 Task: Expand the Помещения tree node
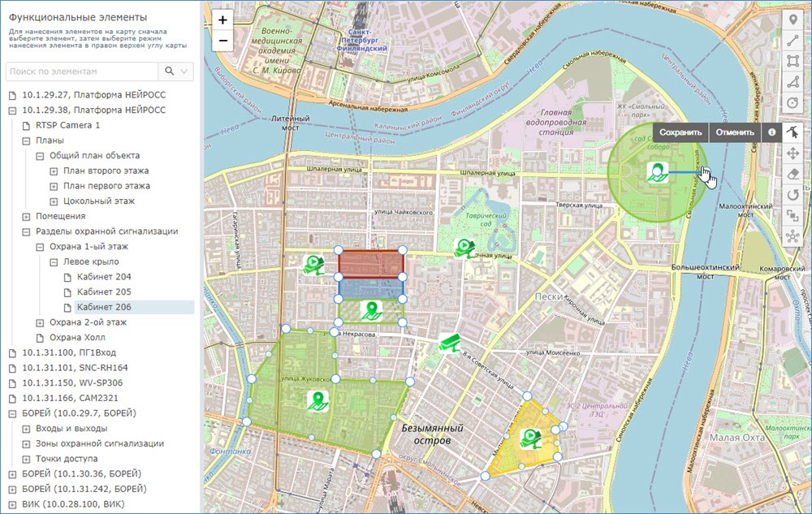tap(26, 217)
